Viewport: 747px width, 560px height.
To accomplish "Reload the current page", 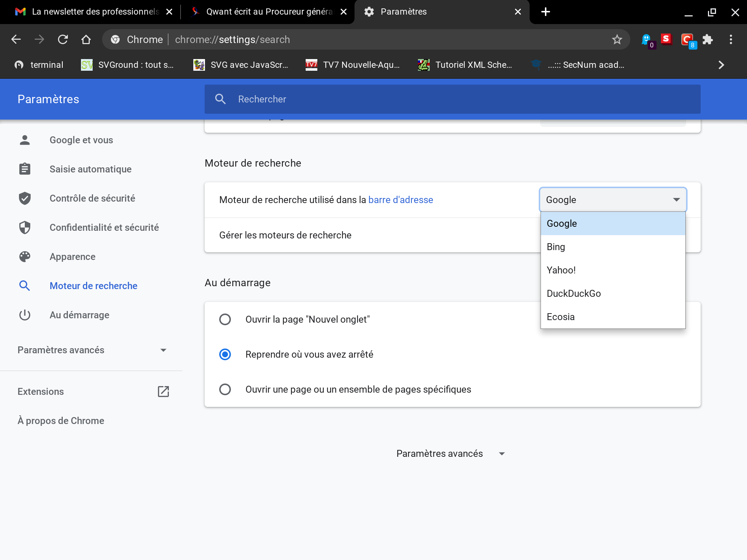I will (63, 39).
